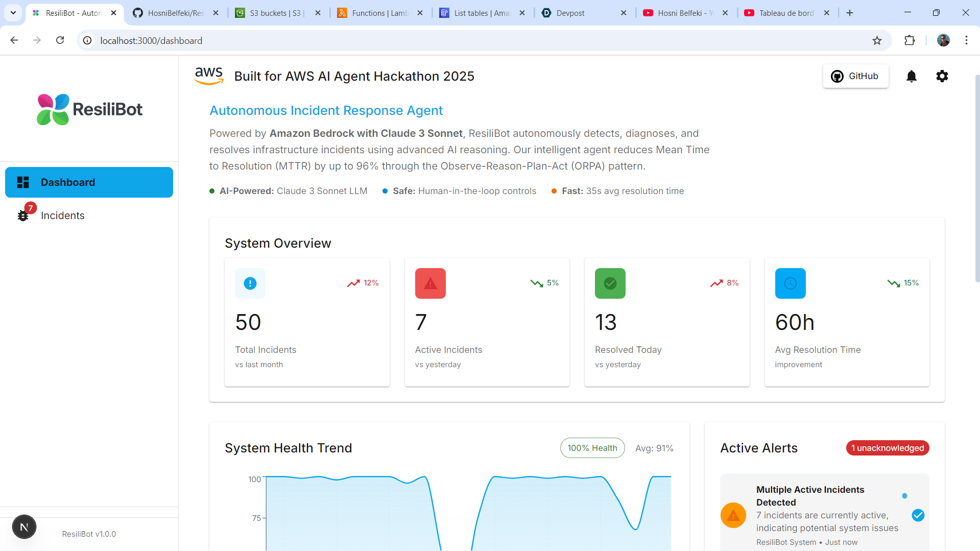Click the Active Incidents warning icon
980x551 pixels.
click(x=430, y=283)
